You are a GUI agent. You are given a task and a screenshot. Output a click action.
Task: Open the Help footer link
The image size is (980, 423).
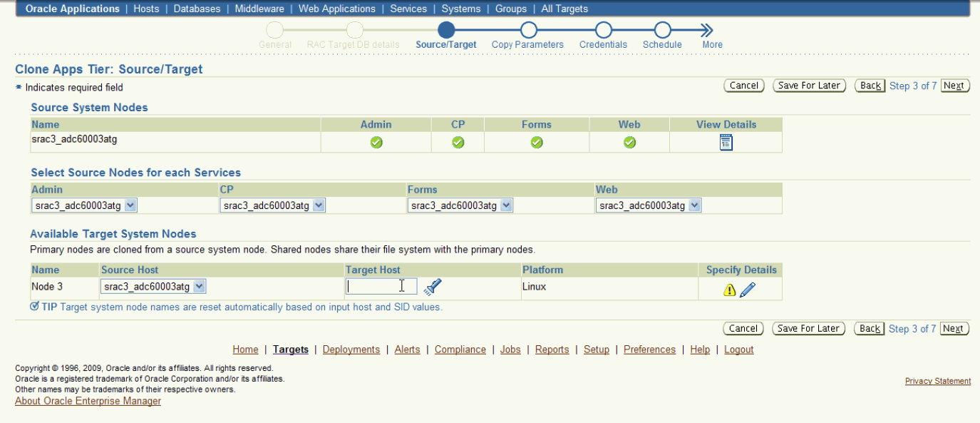pyautogui.click(x=700, y=350)
